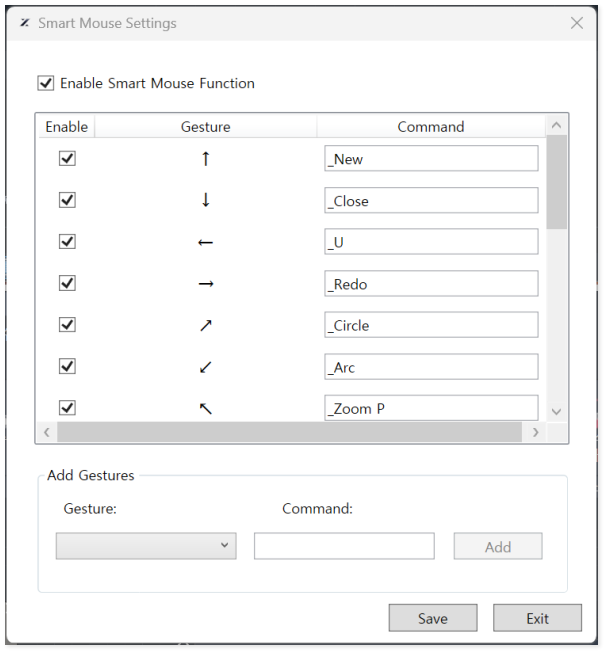This screenshot has width=607, height=654.
Task: Click the horizontal scrollbar thumb
Action: pos(290,432)
